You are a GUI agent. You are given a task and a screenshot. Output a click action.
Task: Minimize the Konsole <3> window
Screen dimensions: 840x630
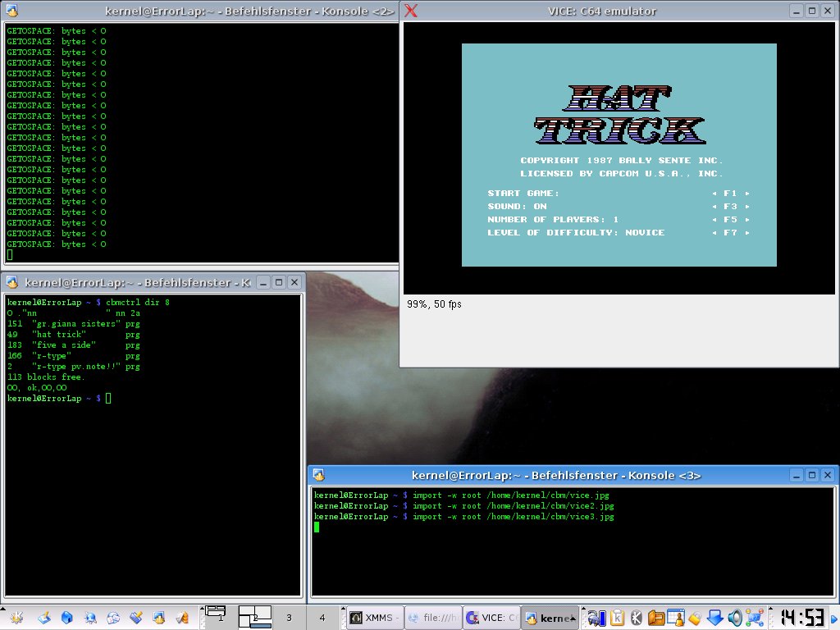797,475
